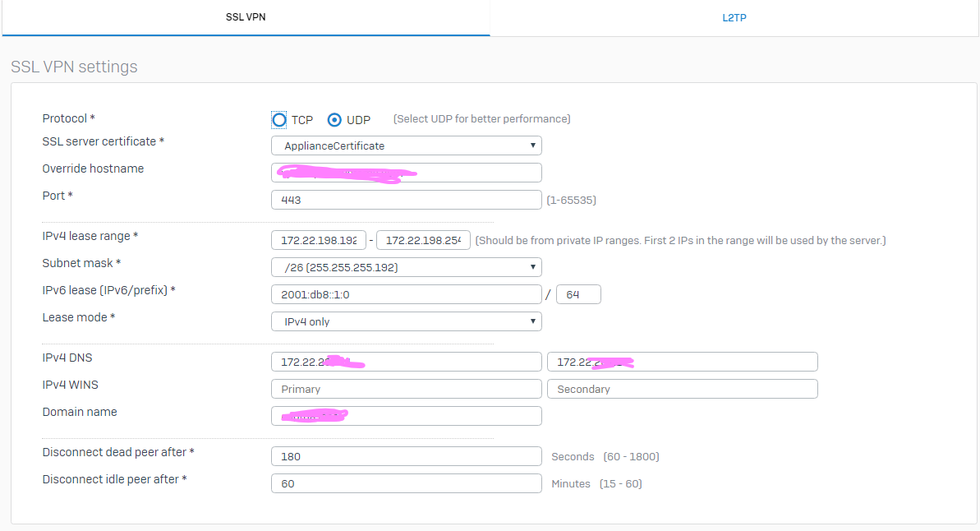Image resolution: width=980 pixels, height=531 pixels.
Task: Click the IPv4 lease range end field
Action: [422, 240]
